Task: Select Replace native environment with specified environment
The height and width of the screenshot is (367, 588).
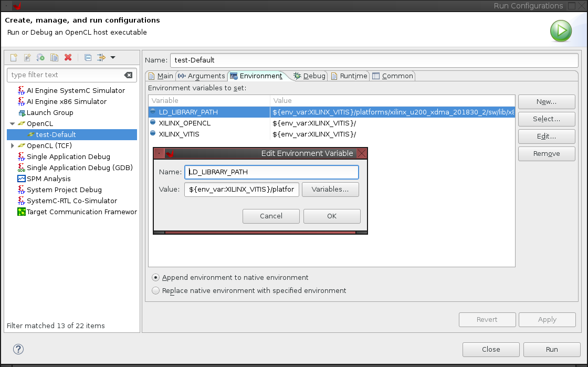Action: pos(155,290)
